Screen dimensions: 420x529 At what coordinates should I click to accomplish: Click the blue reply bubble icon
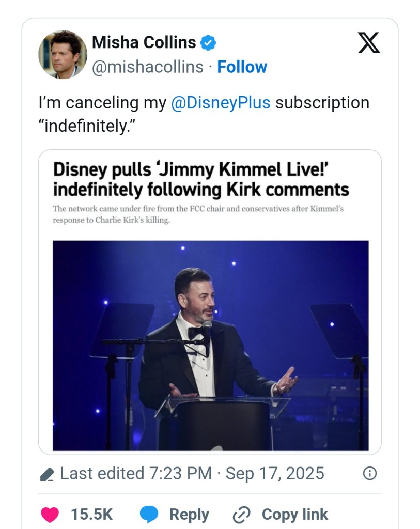coord(149,514)
